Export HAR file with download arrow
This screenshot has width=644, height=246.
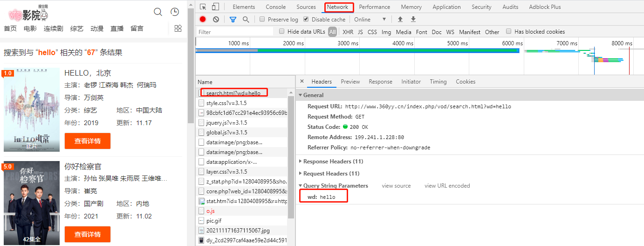coord(413,19)
